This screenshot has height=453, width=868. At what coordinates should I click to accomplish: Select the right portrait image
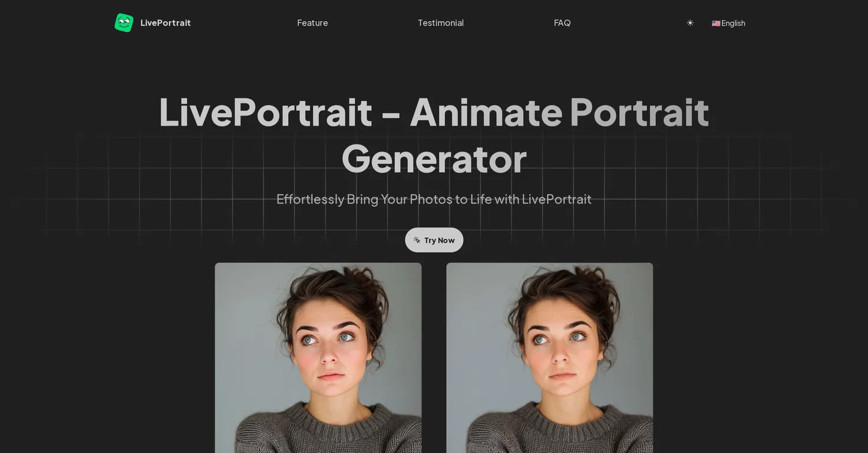point(550,358)
